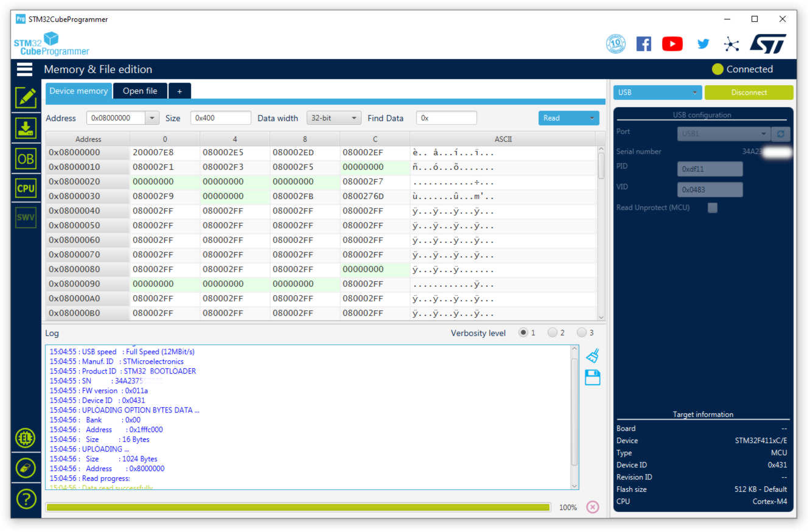Select verbosity level 1
The width and height of the screenshot is (810, 532).
tap(523, 332)
